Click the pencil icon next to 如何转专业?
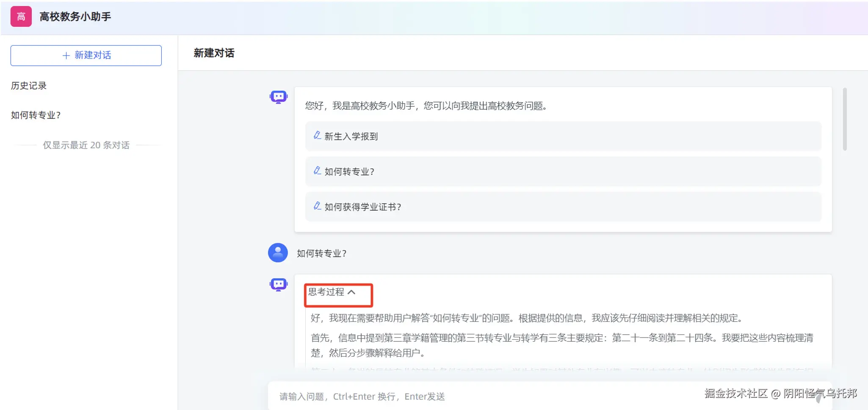 [x=317, y=171]
